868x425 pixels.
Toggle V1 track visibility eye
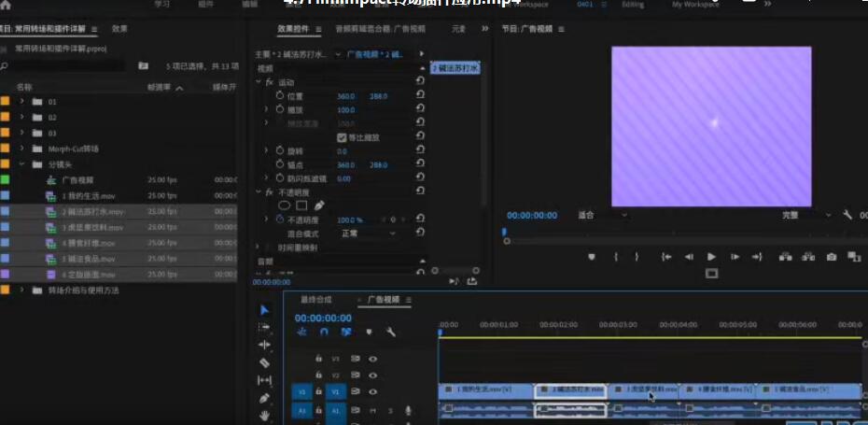tap(372, 391)
